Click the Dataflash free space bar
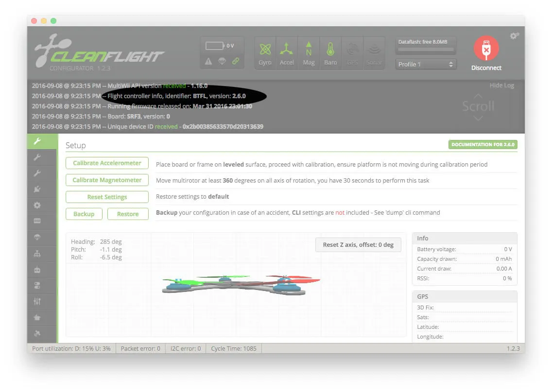This screenshot has height=392, width=552. 426,50
